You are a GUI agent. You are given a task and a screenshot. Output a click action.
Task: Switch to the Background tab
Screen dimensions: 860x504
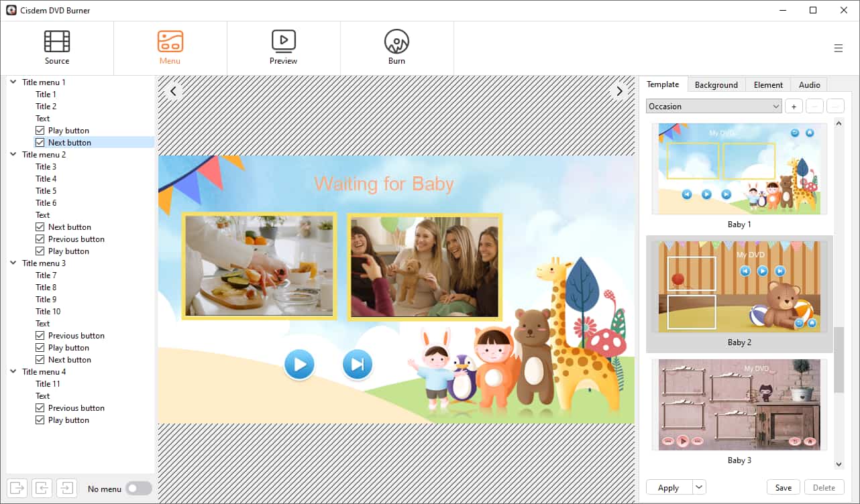click(716, 84)
